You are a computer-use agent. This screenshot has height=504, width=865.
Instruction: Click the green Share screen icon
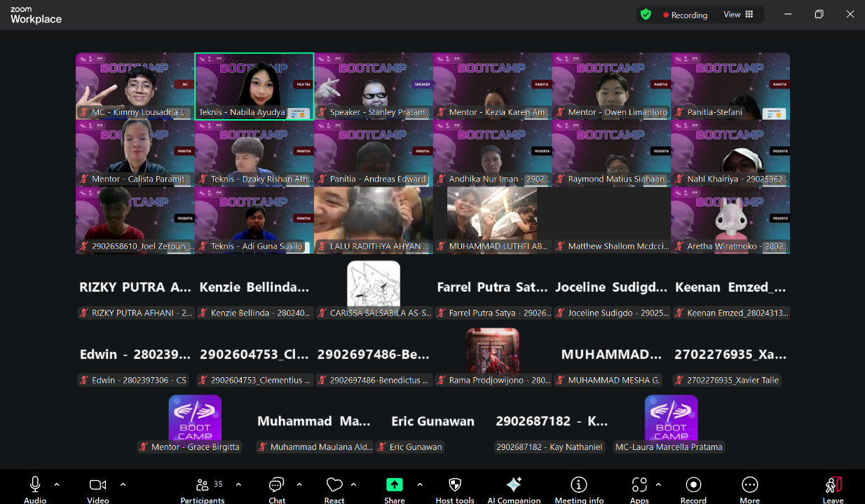395,486
